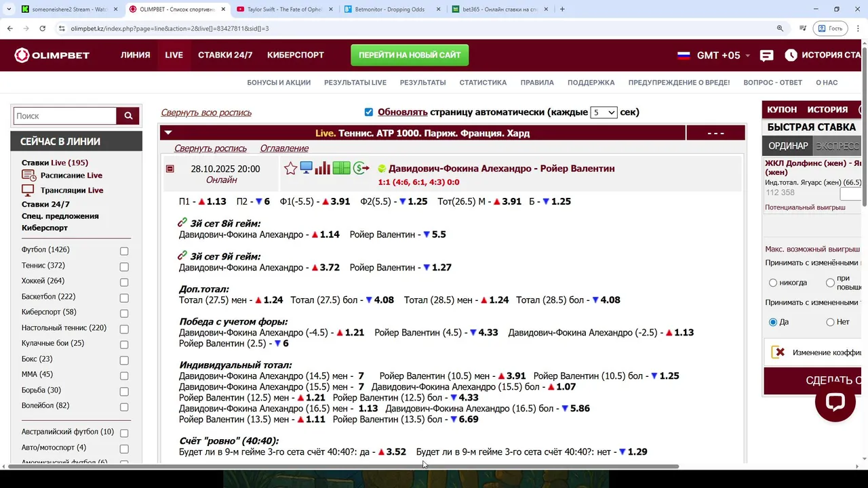Open the support chat bubble widget
This screenshot has width=868, height=488.
[x=835, y=401]
